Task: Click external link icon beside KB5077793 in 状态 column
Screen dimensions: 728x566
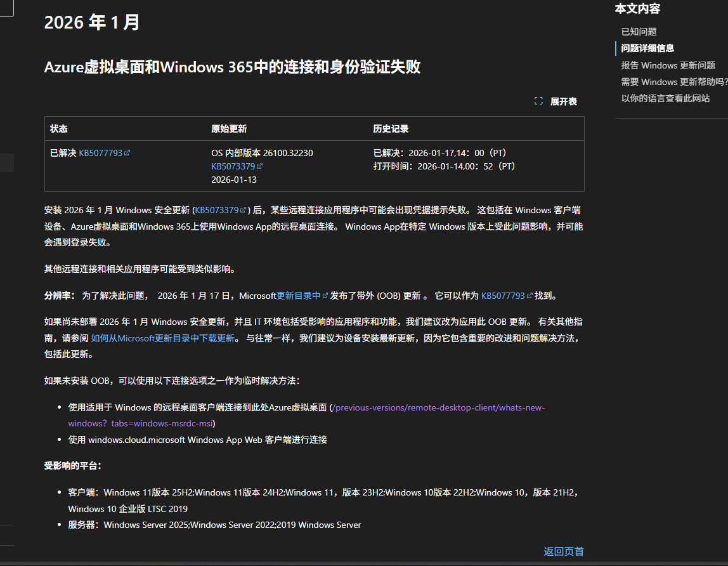Action: tap(126, 152)
